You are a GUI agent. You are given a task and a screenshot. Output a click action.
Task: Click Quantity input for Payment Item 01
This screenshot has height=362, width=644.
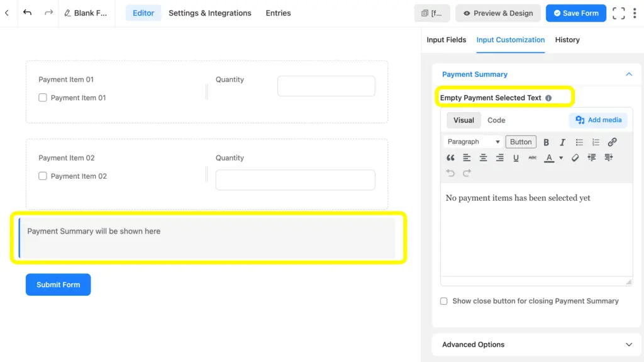point(326,86)
